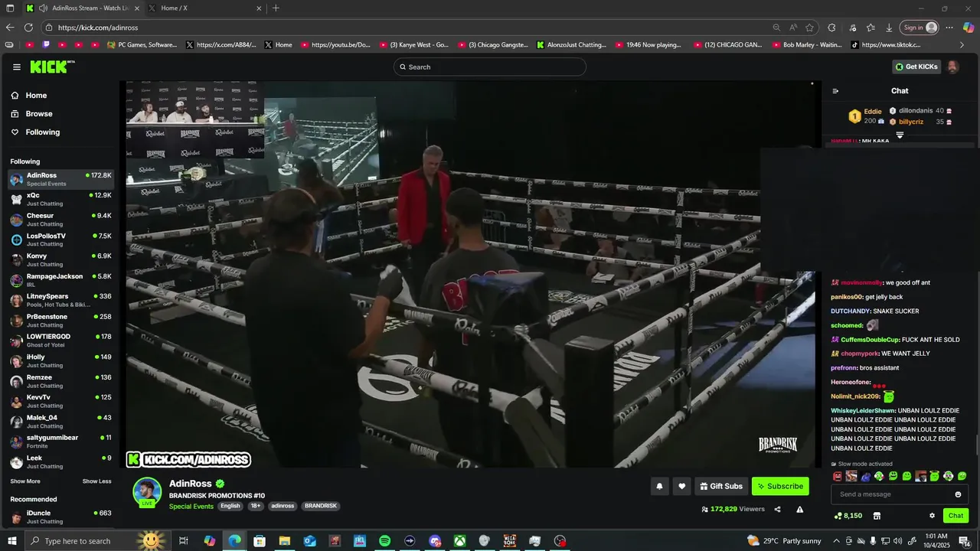
Task: Click the Edge Sign in button
Action: pyautogui.click(x=919, y=28)
